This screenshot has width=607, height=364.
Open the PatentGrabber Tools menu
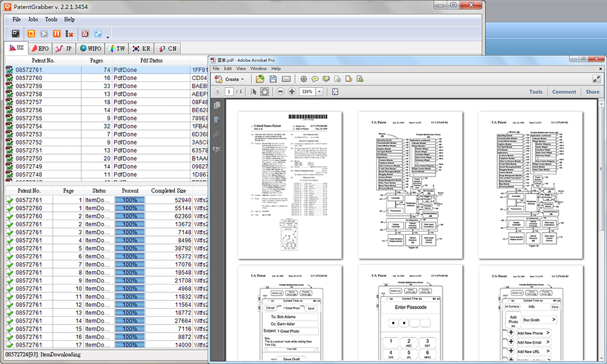point(51,19)
